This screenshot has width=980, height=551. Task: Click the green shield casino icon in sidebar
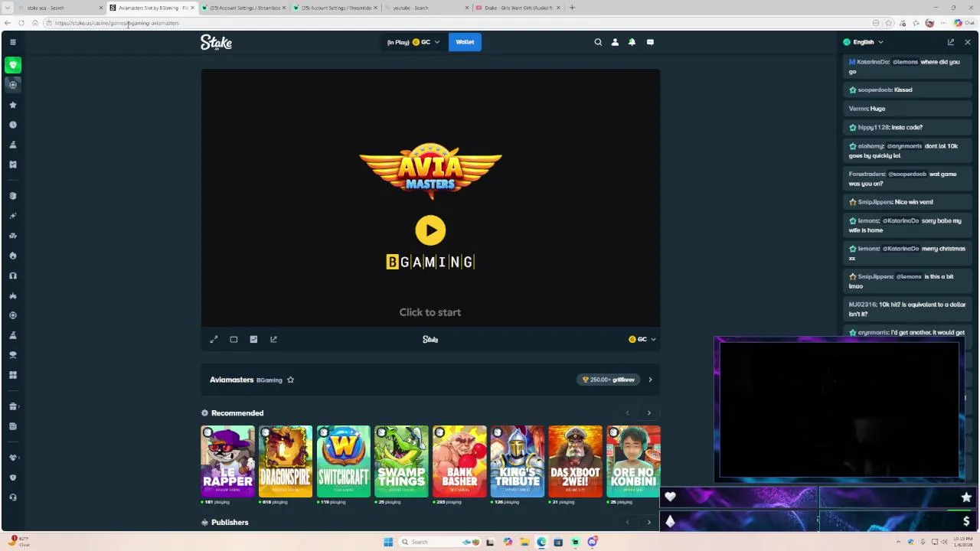click(13, 65)
